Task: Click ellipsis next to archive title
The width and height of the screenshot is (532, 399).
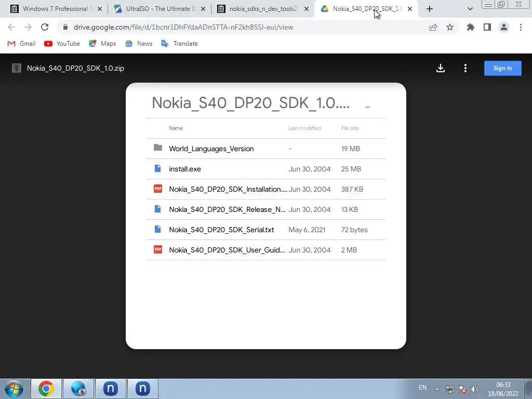Action: [x=367, y=107]
